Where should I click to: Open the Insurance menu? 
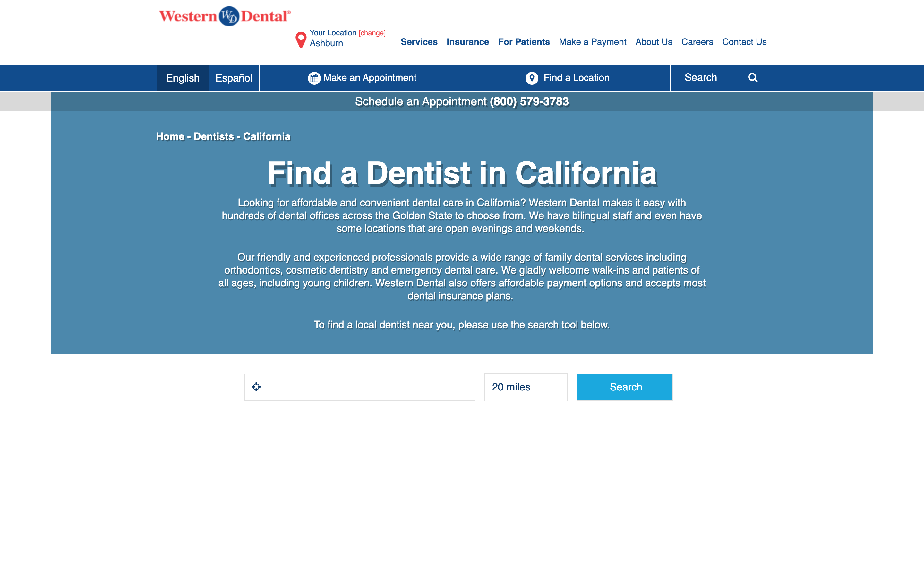pyautogui.click(x=468, y=42)
